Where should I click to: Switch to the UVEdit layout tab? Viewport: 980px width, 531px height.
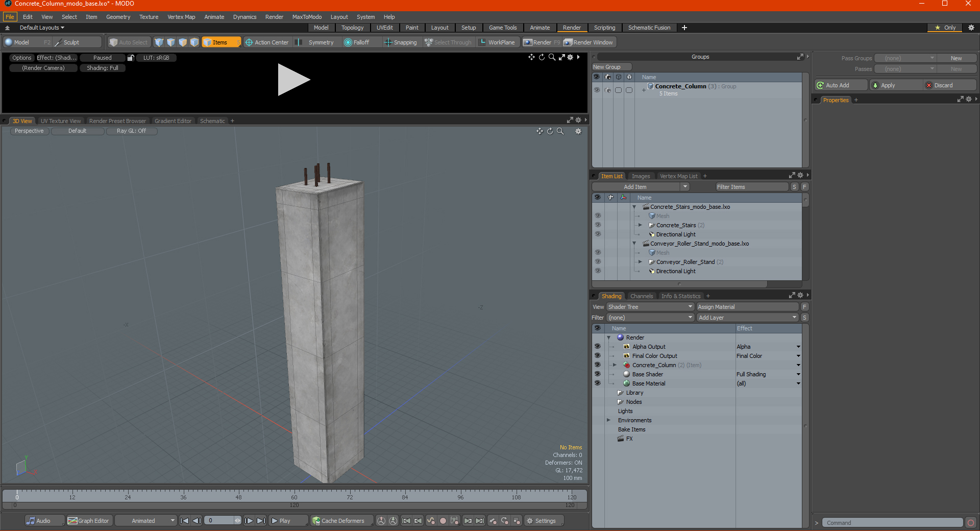(385, 28)
